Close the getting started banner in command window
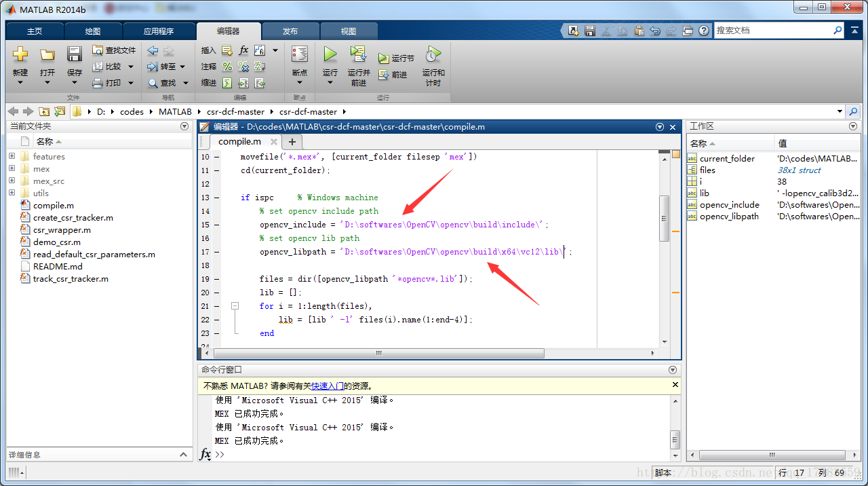868x486 pixels. click(675, 385)
